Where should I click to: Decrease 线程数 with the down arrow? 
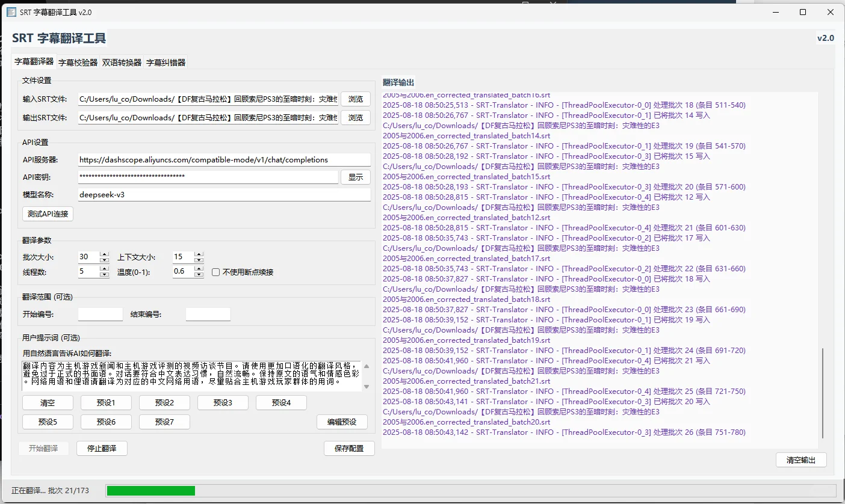(105, 275)
